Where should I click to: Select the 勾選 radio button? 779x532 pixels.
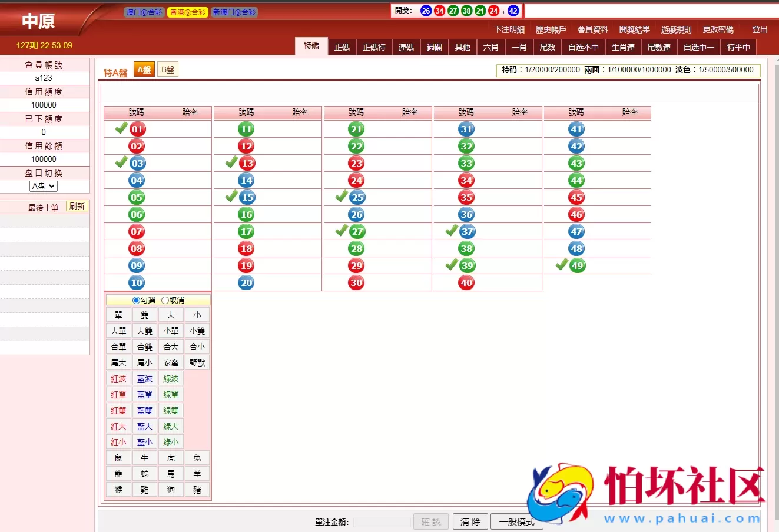click(x=135, y=300)
